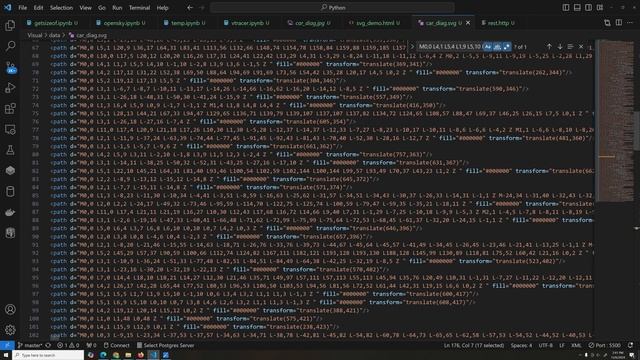Click the minimap code overview
The width and height of the screenshot is (640, 360).
point(615,120)
